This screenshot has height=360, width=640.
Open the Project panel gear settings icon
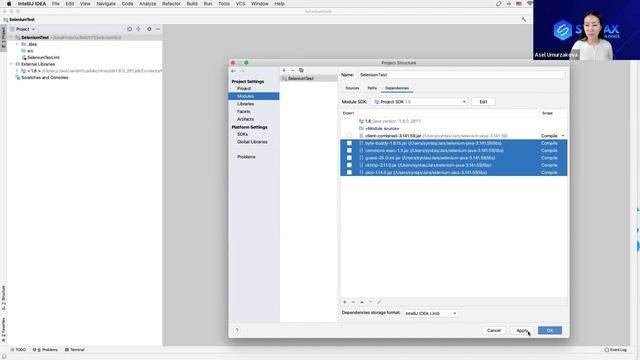[x=149, y=29]
